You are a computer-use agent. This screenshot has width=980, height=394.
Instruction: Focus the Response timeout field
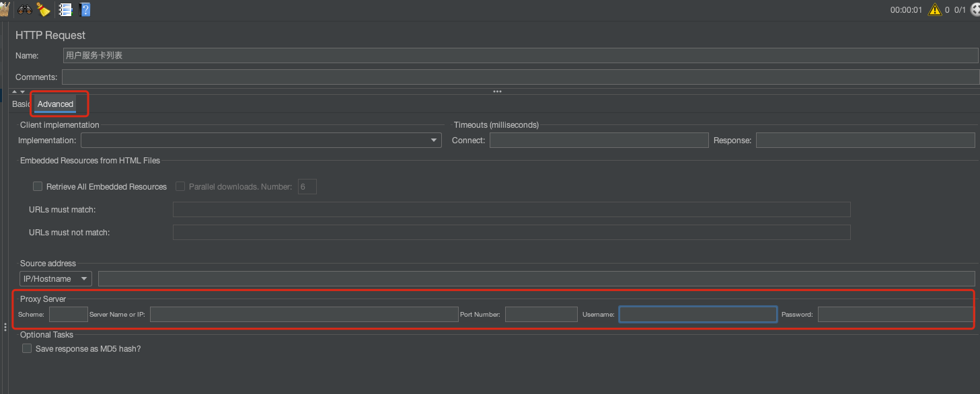click(866, 140)
